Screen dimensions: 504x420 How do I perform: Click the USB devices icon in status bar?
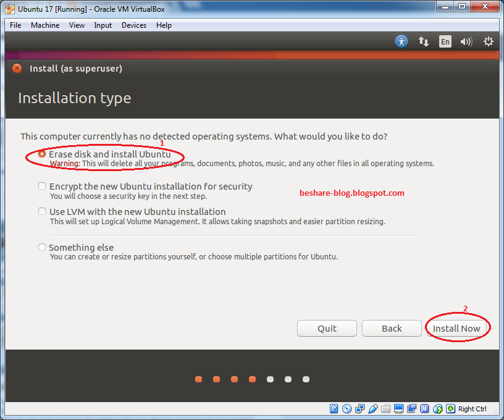tap(373, 409)
